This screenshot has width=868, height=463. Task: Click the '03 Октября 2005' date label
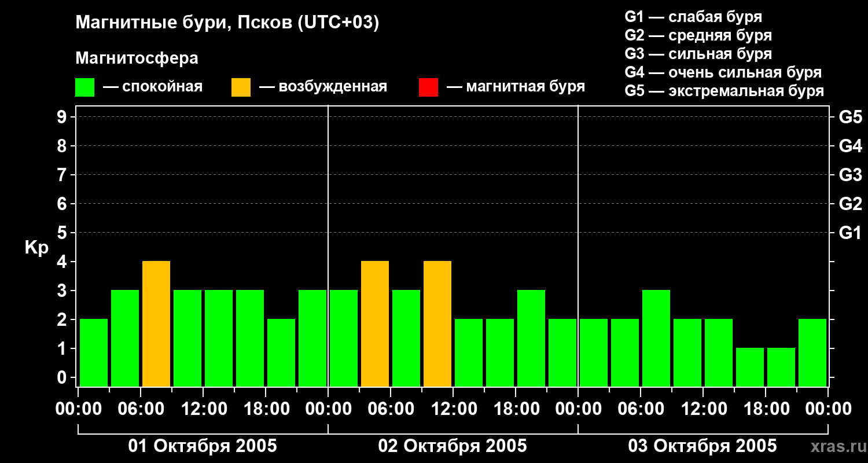[703, 446]
